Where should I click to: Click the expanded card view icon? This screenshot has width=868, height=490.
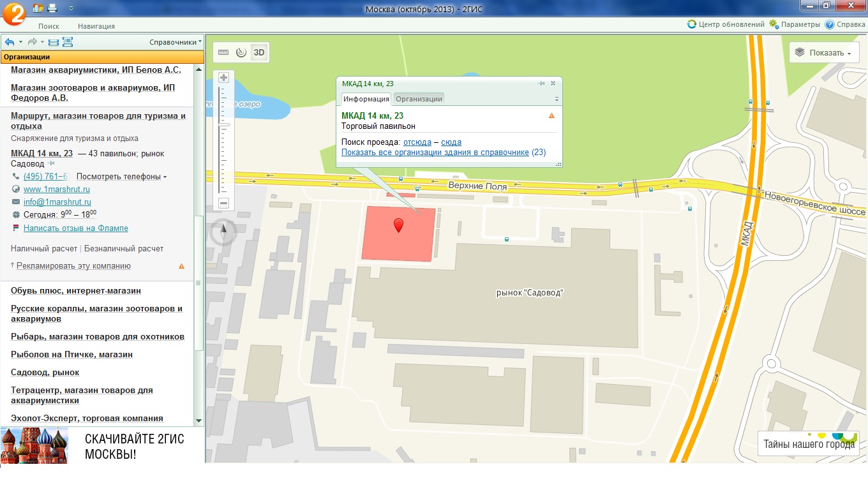click(x=68, y=42)
